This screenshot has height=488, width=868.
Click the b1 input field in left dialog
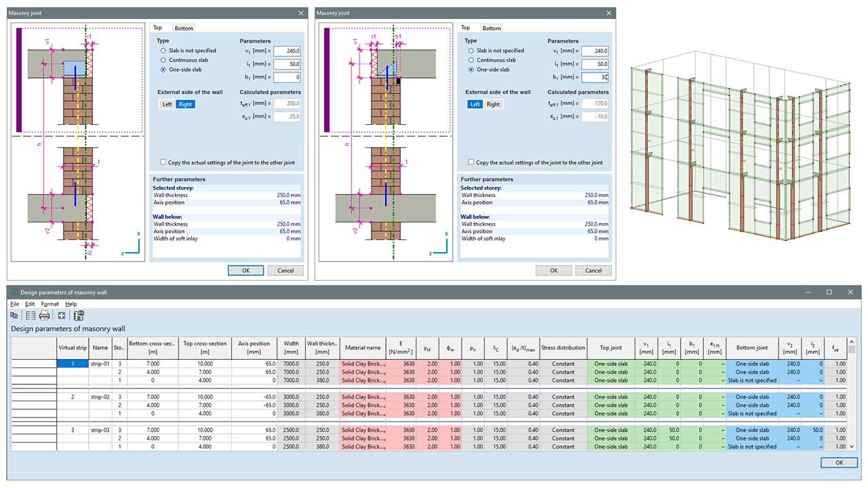287,77
